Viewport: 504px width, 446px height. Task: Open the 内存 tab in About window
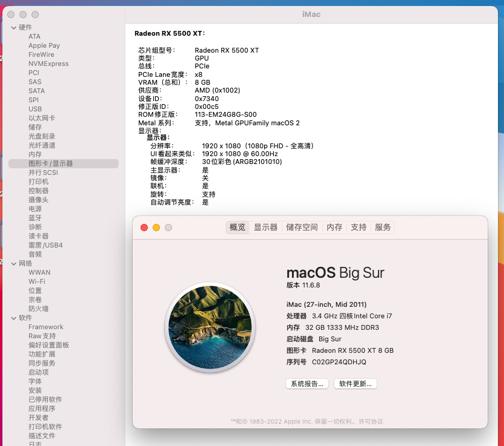(x=334, y=228)
